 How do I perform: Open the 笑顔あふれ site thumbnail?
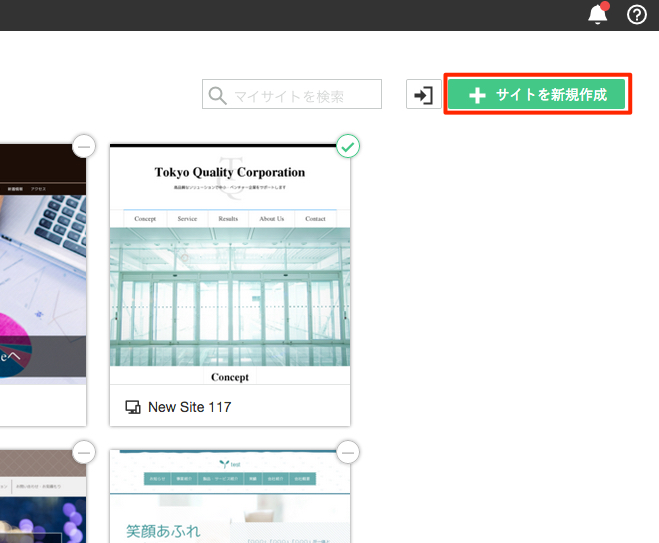pyautogui.click(x=230, y=496)
